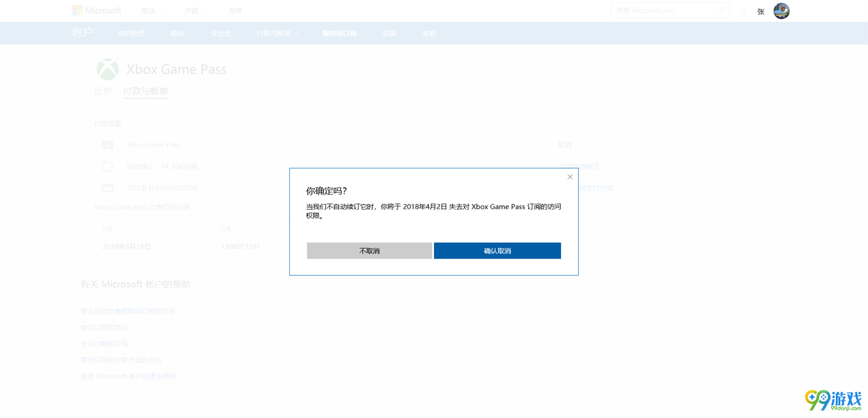This screenshot has width=868, height=418.
Task: Open the shopping cart icon
Action: click(x=743, y=11)
